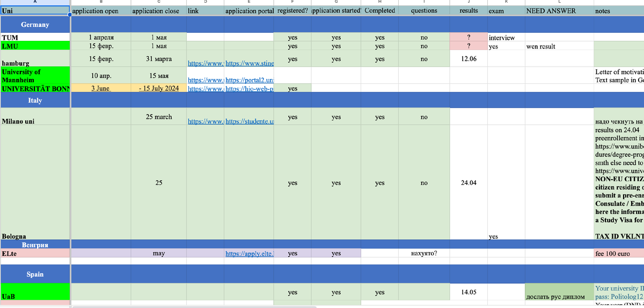Select the 'registered?' header cell
Screen dimensions: 644x308
coord(292,11)
